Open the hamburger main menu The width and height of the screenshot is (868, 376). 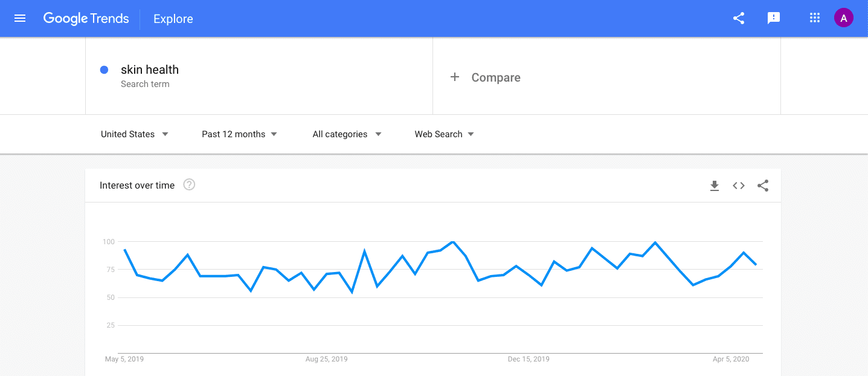click(x=20, y=19)
